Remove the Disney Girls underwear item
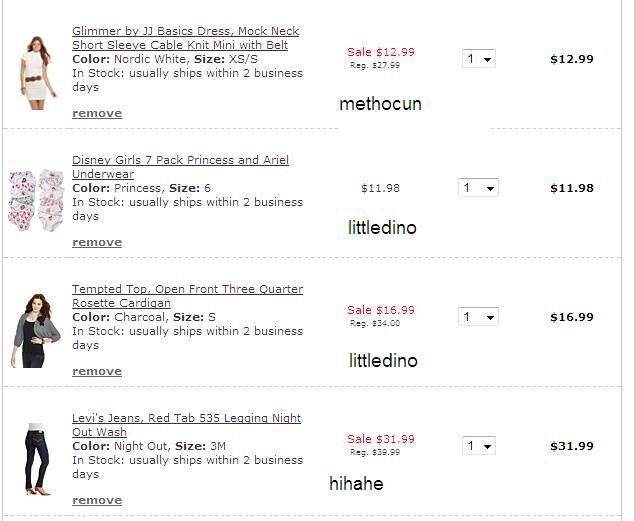Image resolution: width=635 pixels, height=521 pixels. pos(97,243)
